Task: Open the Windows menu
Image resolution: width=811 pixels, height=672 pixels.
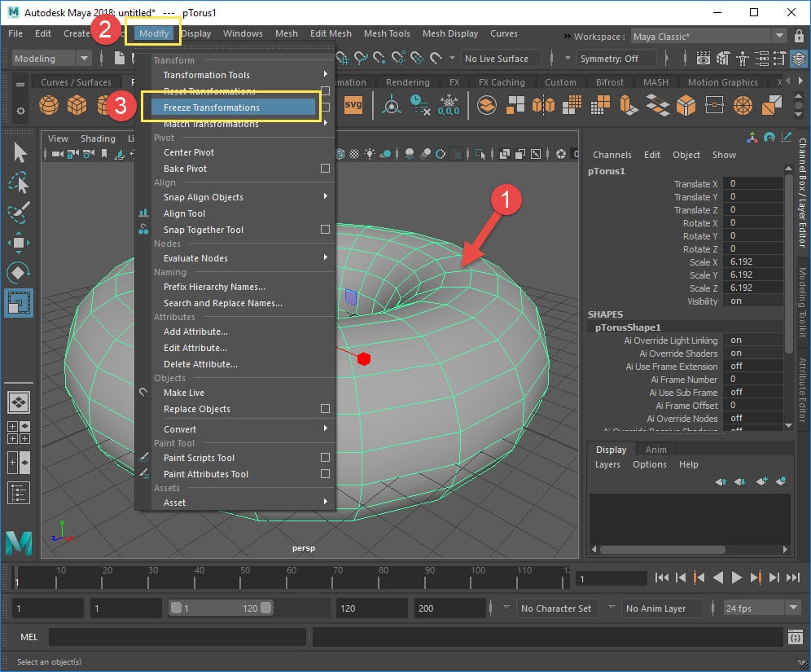Action: point(243,33)
